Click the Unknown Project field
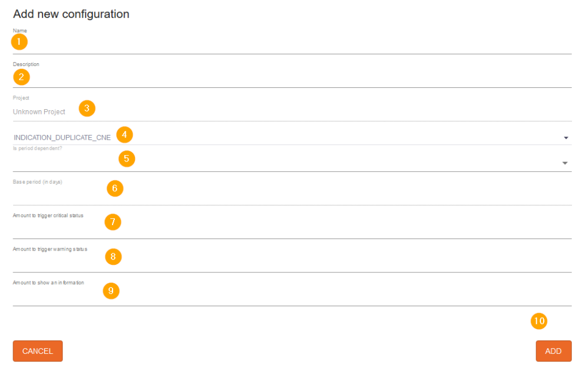Image resolution: width=588 pixels, height=374 pixels. click(x=292, y=112)
